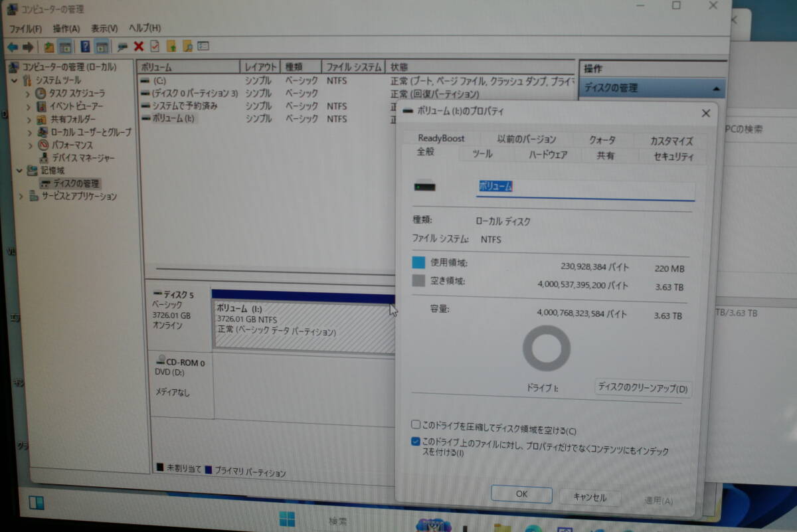Click the OK button in properties dialog

(x=521, y=494)
